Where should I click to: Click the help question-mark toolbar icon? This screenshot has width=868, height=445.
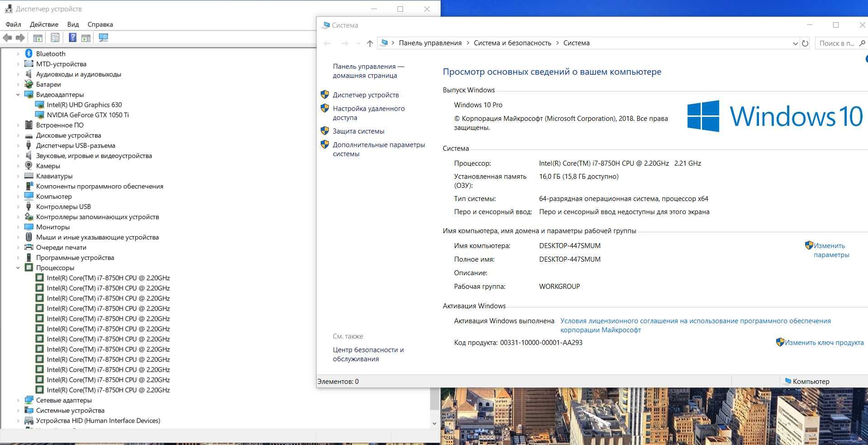point(72,38)
